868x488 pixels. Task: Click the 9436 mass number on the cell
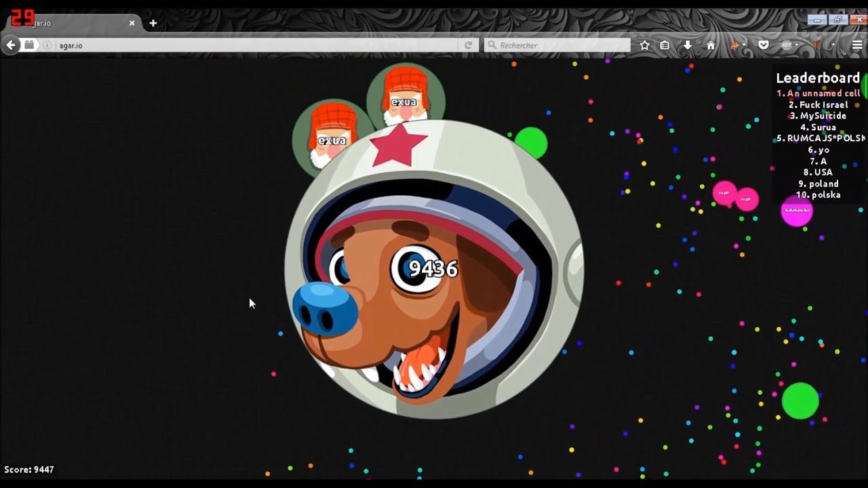pos(433,269)
